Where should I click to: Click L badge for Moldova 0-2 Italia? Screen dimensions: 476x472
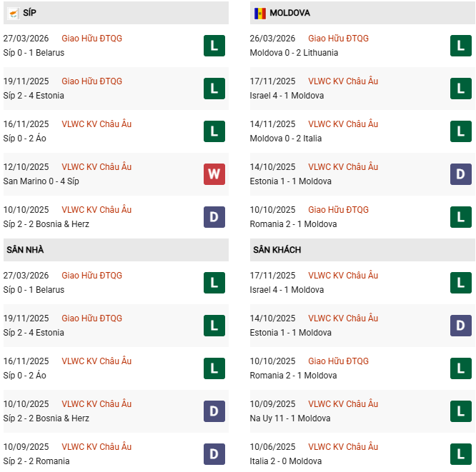tap(460, 131)
